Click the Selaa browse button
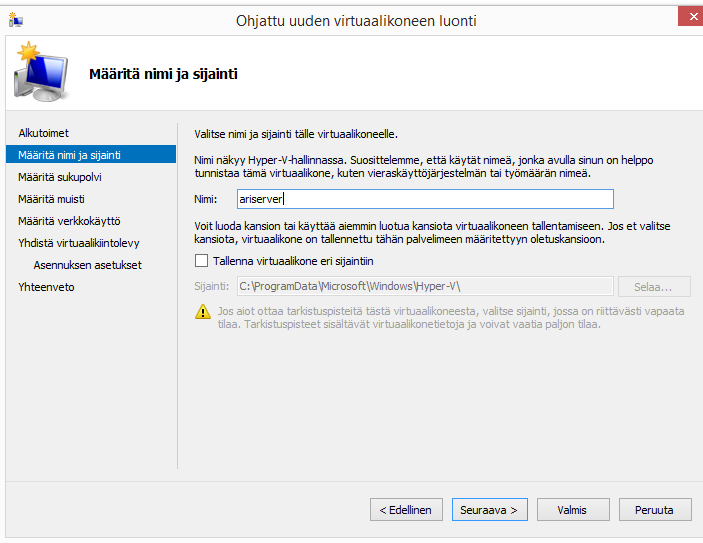 (654, 287)
